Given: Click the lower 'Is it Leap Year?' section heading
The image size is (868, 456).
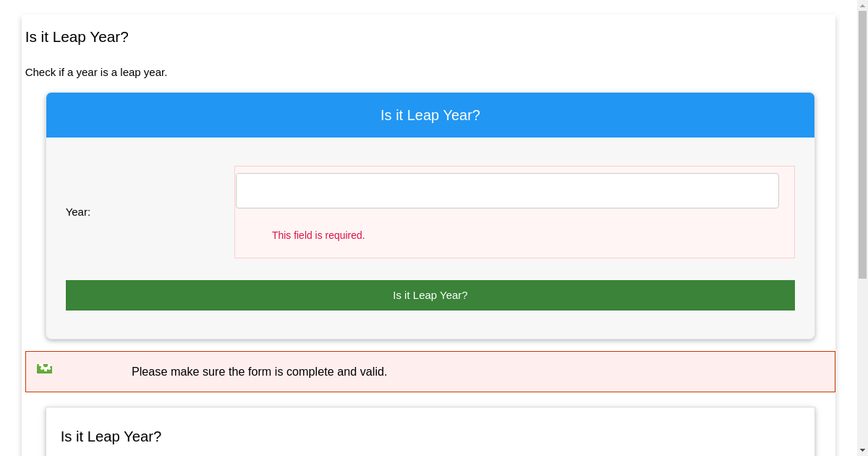Looking at the screenshot, I should 111,436.
